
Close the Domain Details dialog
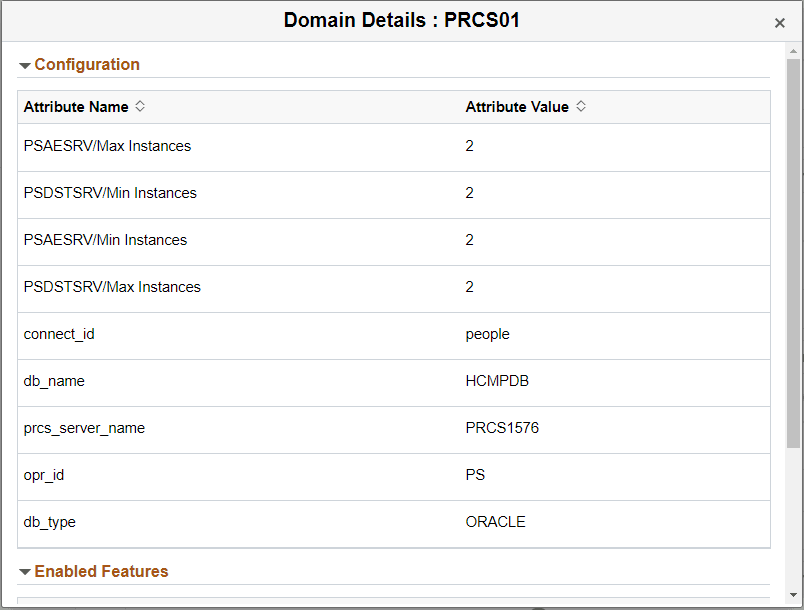(x=780, y=22)
